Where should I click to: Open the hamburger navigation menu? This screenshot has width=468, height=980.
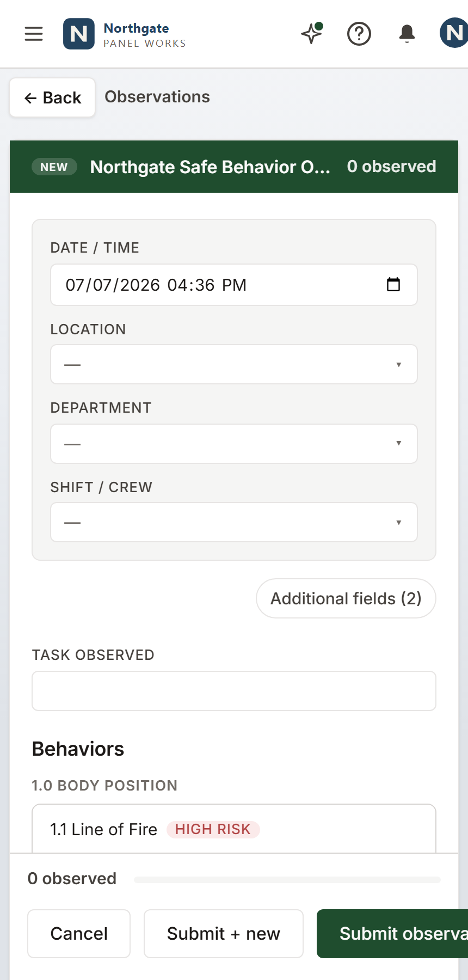click(x=34, y=34)
